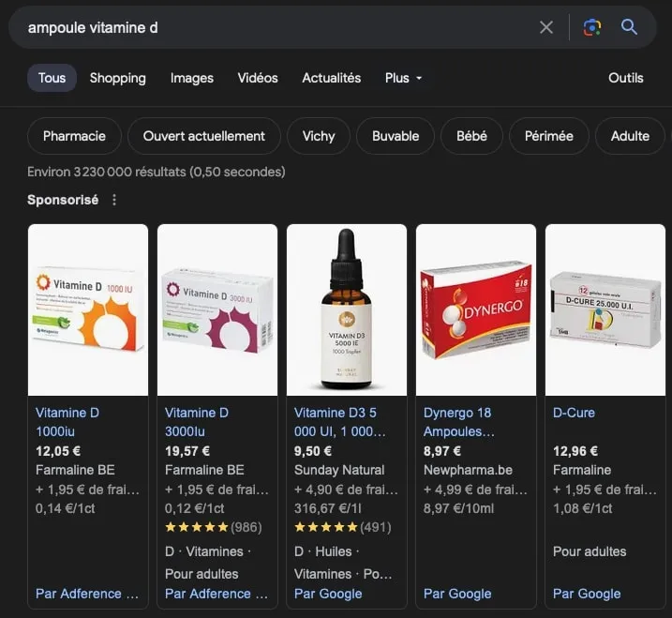Click the unit price 0,12 €/1ct
Image resolution: width=672 pixels, height=618 pixels.
(195, 508)
